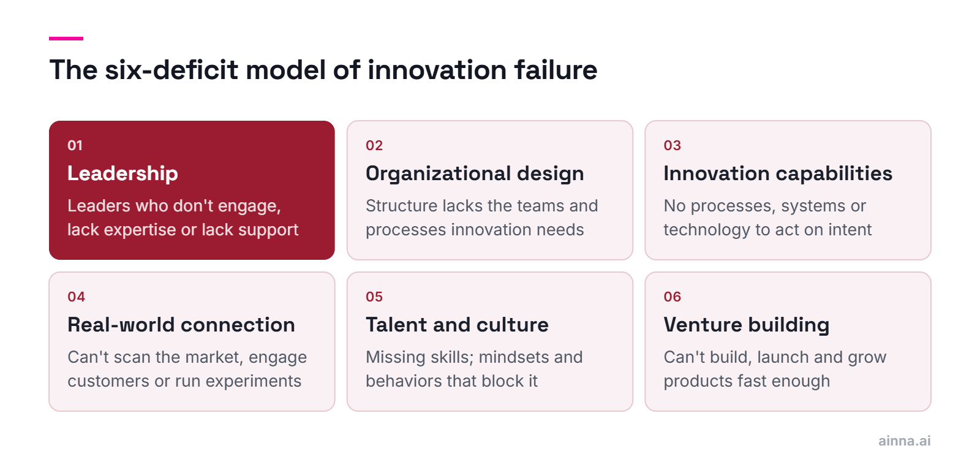Image resolution: width=980 pixels, height=470 pixels.
Task: Click number 06 label
Action: click(x=673, y=297)
